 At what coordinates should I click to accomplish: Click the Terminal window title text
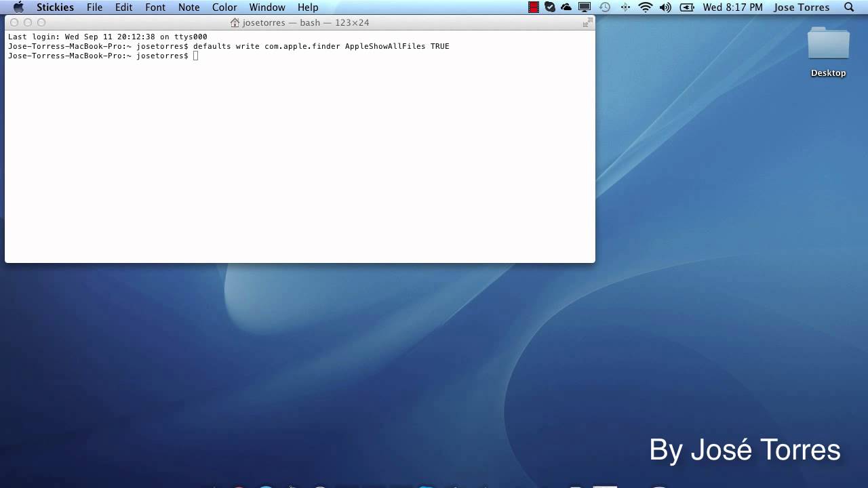pyautogui.click(x=306, y=22)
